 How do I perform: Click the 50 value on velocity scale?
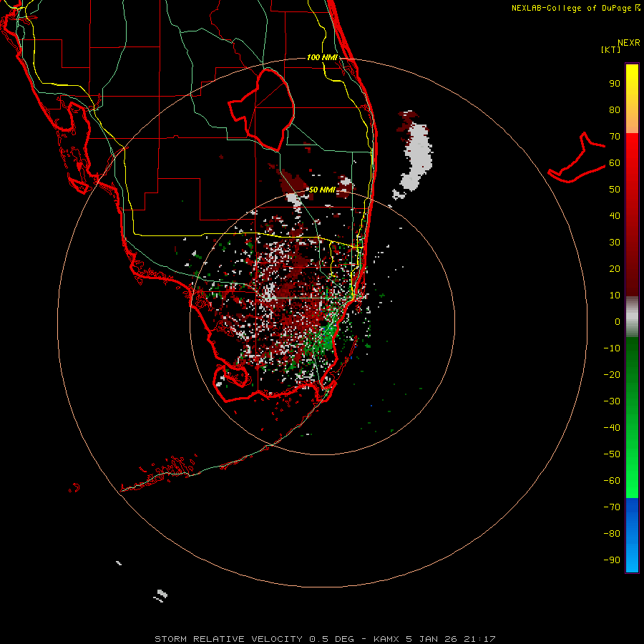[615, 190]
